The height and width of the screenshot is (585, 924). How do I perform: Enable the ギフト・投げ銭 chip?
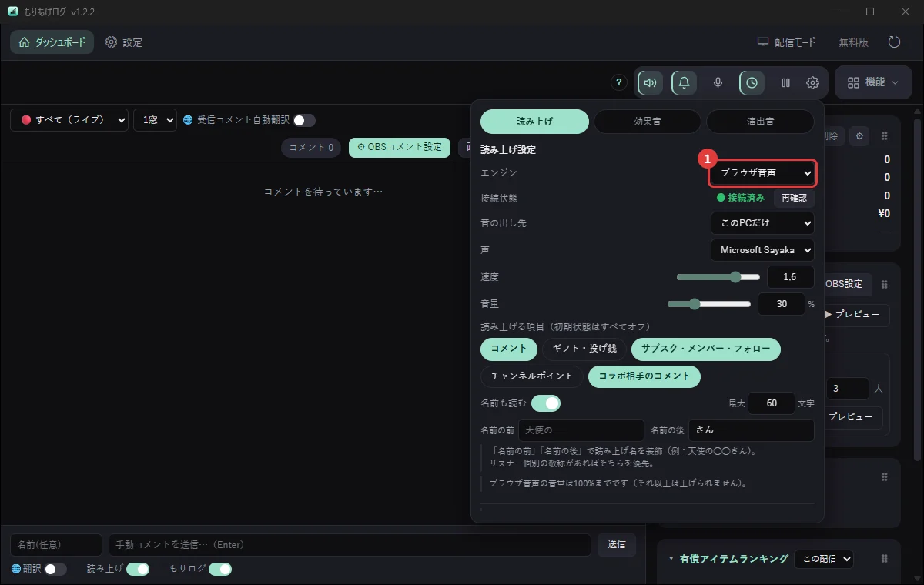[x=584, y=349]
